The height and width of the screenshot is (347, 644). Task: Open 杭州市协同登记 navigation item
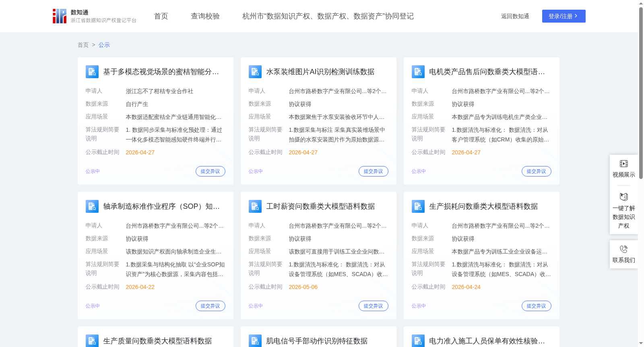click(x=328, y=16)
